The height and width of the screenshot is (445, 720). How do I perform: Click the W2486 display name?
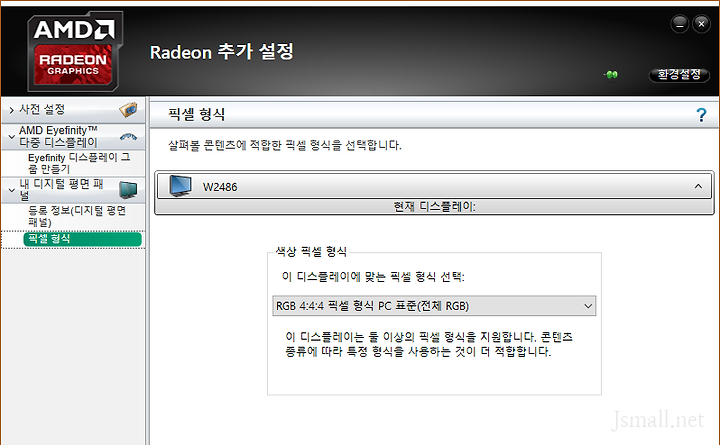220,187
